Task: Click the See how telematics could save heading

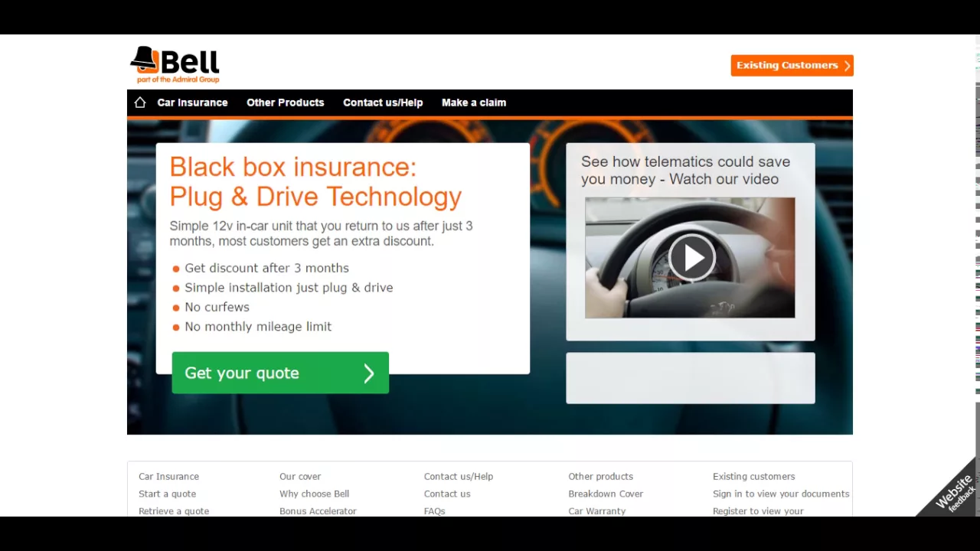Action: pos(685,170)
